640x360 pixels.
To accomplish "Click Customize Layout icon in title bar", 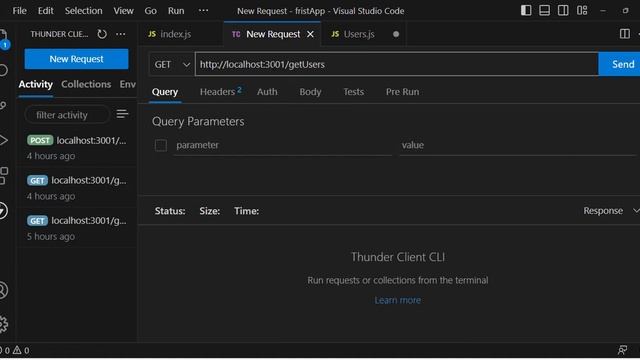I will click(582, 10).
